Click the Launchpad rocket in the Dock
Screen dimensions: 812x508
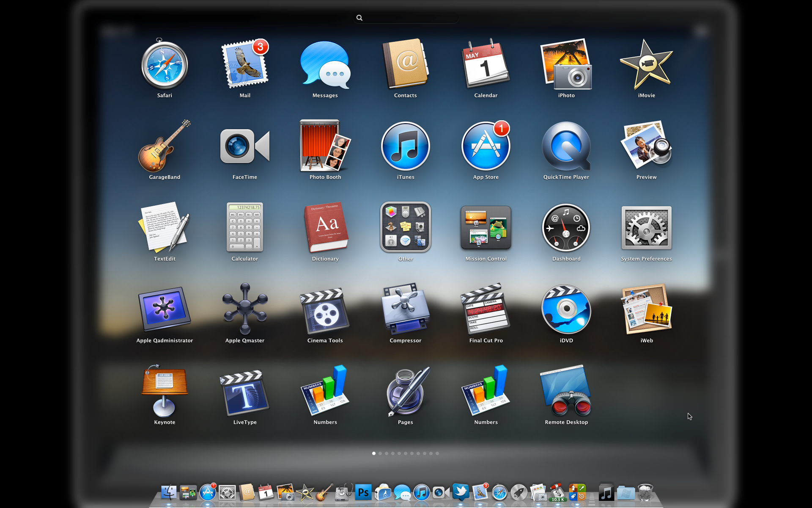coord(519,492)
